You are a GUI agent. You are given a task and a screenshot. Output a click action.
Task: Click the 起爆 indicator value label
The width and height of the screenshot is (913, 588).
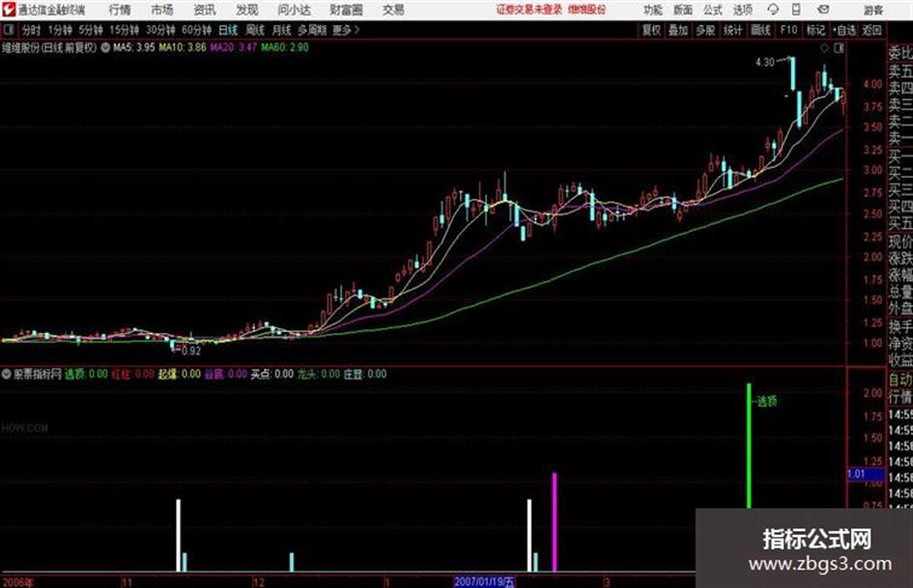180,375
